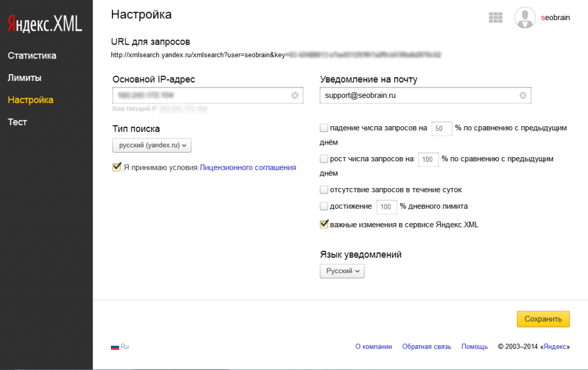This screenshot has height=370, width=588.
Task: Click the Ru language switcher text
Action: (x=125, y=347)
